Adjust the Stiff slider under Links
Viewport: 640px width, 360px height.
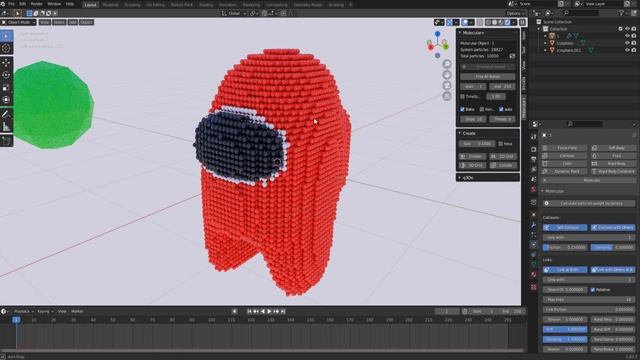565,329
